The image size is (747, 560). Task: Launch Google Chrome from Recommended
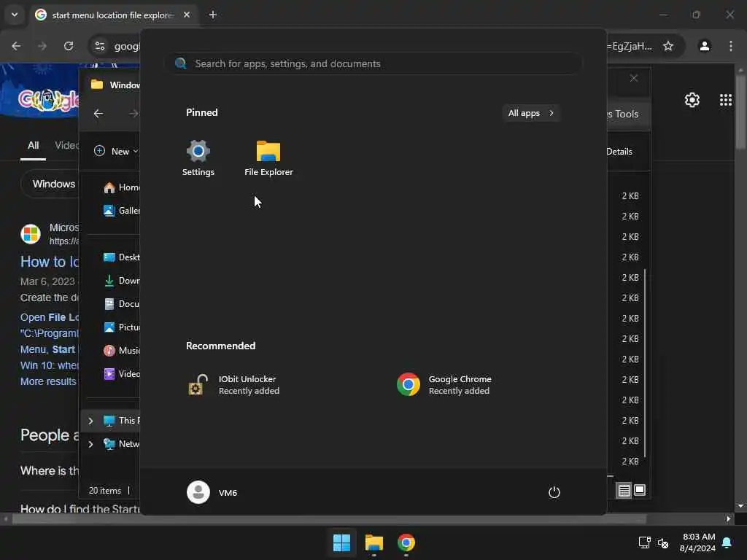point(444,385)
